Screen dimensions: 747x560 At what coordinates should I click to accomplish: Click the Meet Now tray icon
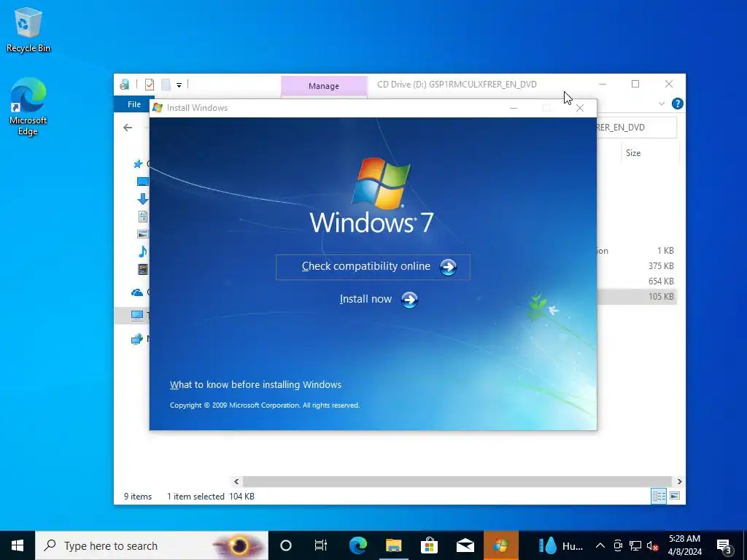click(x=618, y=545)
